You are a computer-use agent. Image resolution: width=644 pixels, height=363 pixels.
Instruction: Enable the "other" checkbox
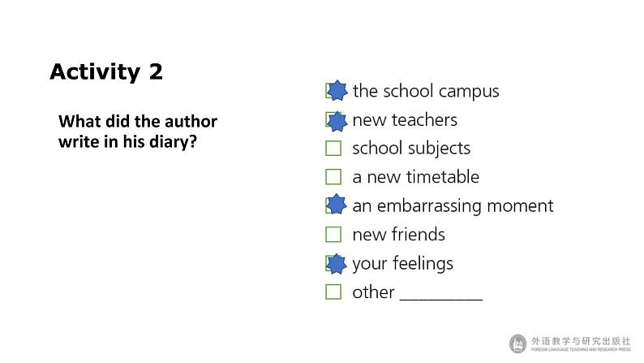333,292
